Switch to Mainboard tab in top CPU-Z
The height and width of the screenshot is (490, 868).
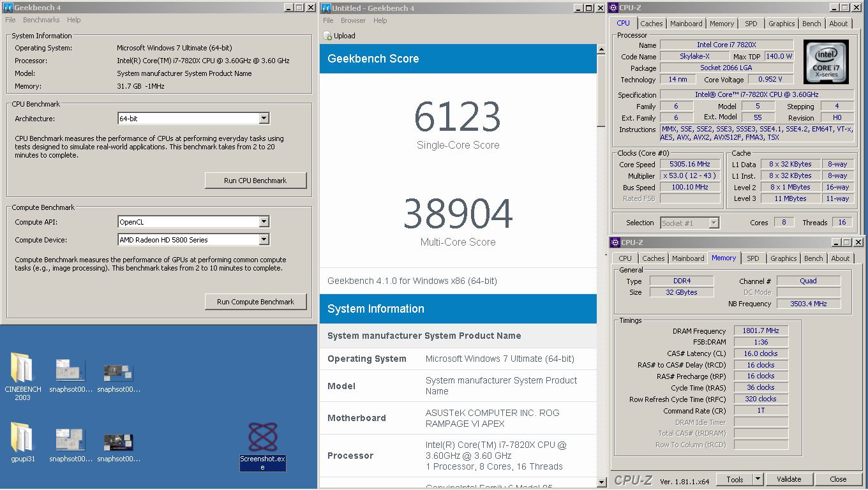tap(686, 24)
